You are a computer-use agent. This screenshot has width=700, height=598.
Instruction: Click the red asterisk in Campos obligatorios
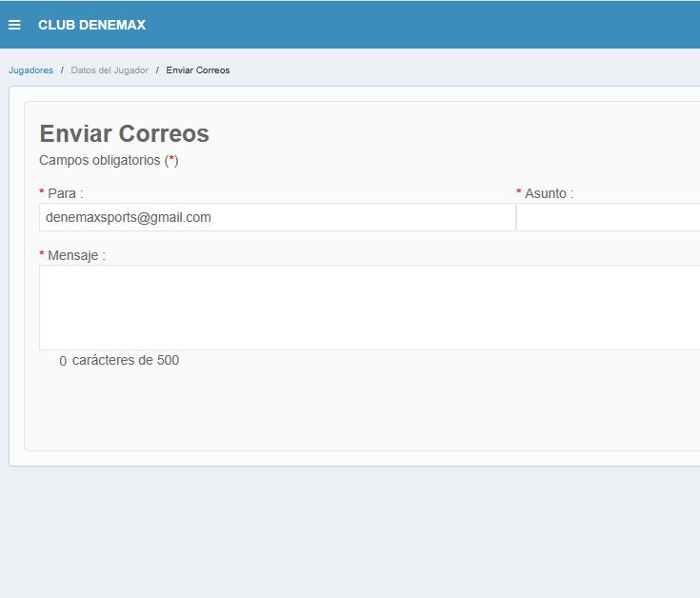coord(171,160)
